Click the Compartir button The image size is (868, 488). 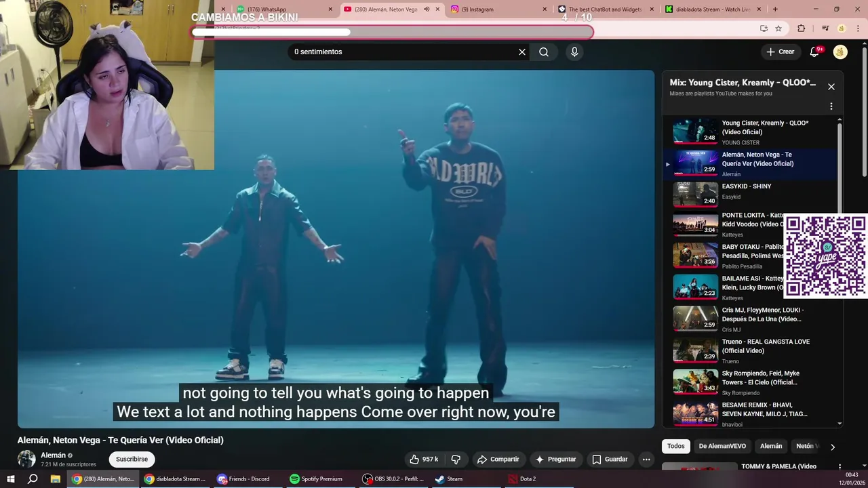[x=498, y=460]
